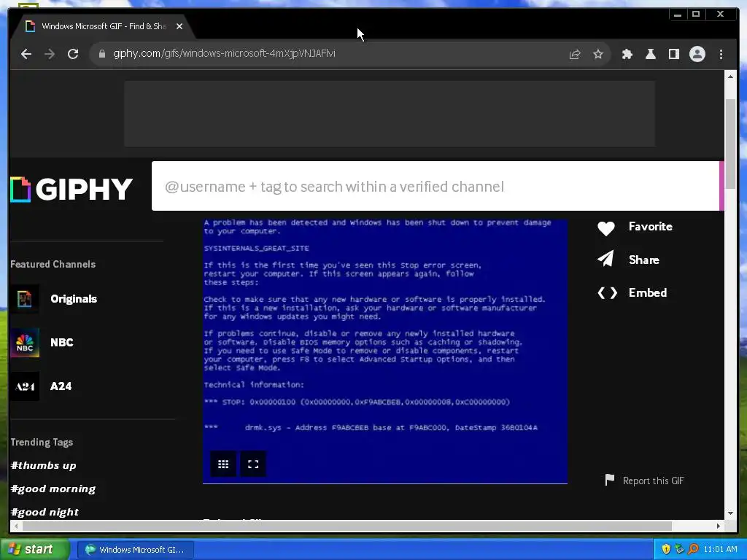
Task: Click the scroll up arrow
Action: [730, 76]
